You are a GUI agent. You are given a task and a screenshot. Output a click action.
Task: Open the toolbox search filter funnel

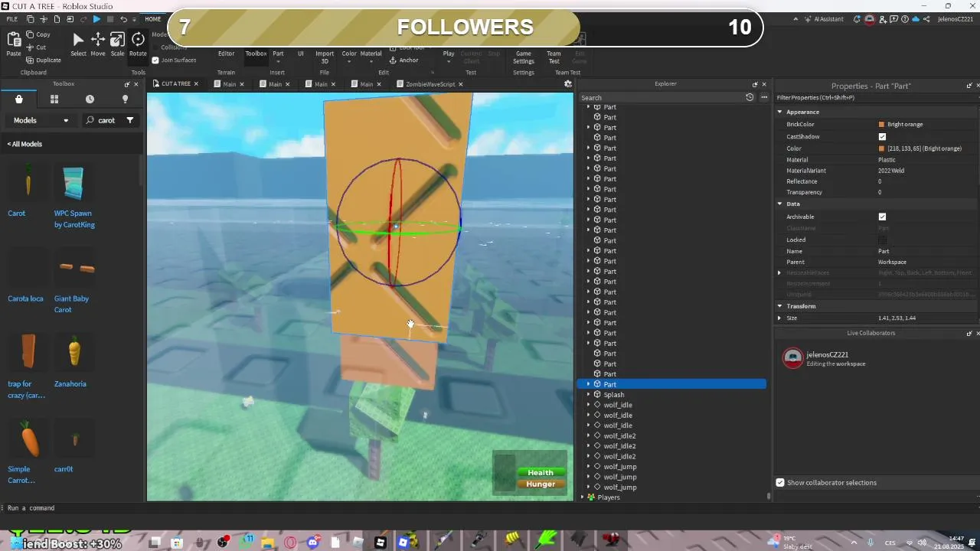[x=130, y=120]
